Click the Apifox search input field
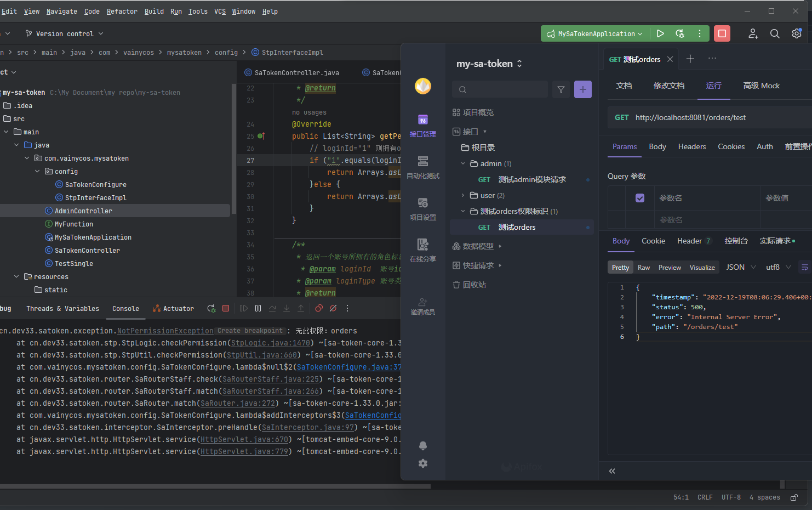The width and height of the screenshot is (812, 510). coord(500,89)
